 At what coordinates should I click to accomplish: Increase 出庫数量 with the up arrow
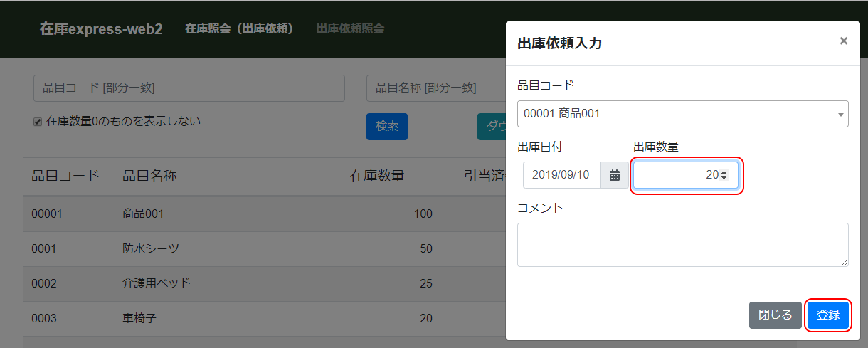click(x=724, y=172)
